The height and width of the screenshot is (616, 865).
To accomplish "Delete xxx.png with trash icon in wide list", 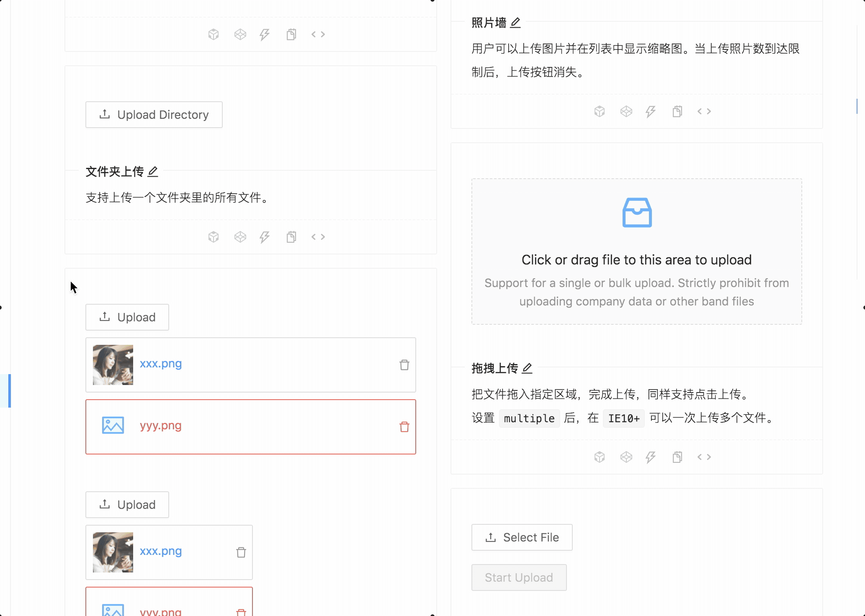I will [404, 365].
